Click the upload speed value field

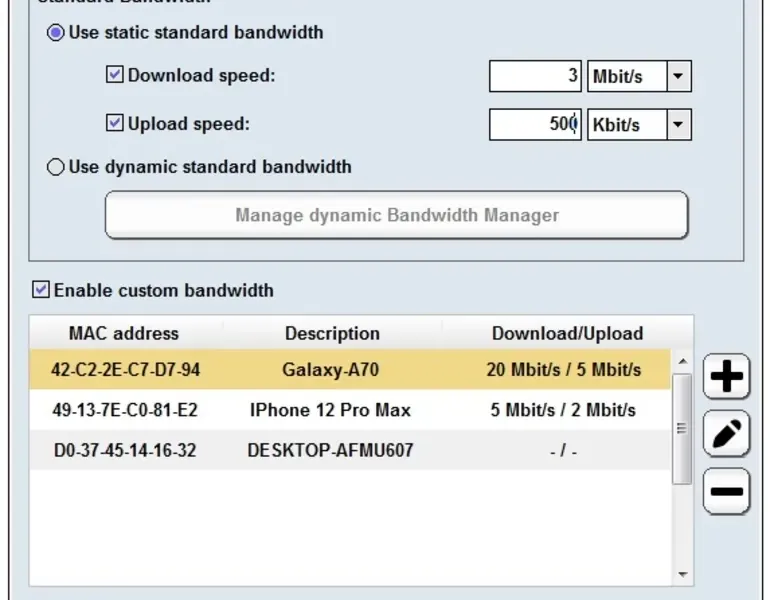[535, 125]
